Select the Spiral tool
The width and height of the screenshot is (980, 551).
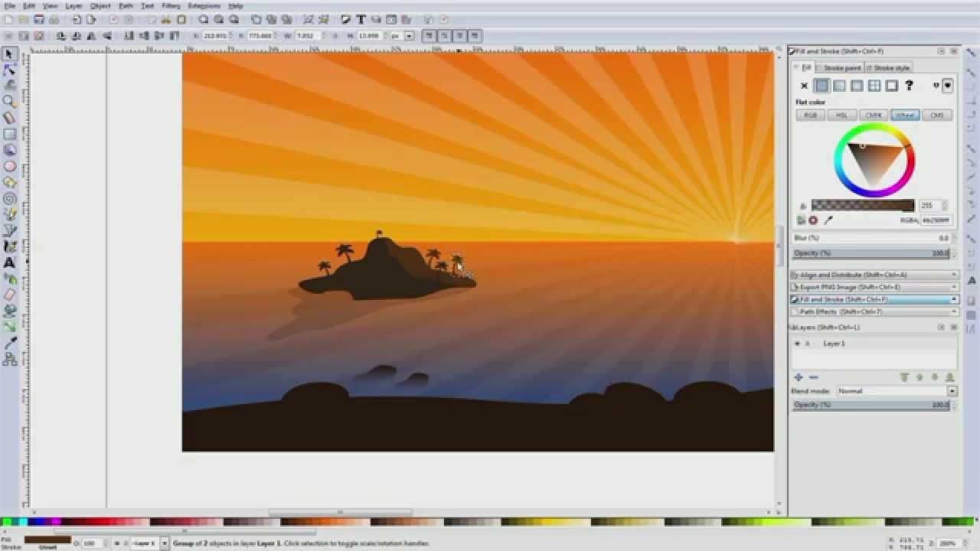10,198
